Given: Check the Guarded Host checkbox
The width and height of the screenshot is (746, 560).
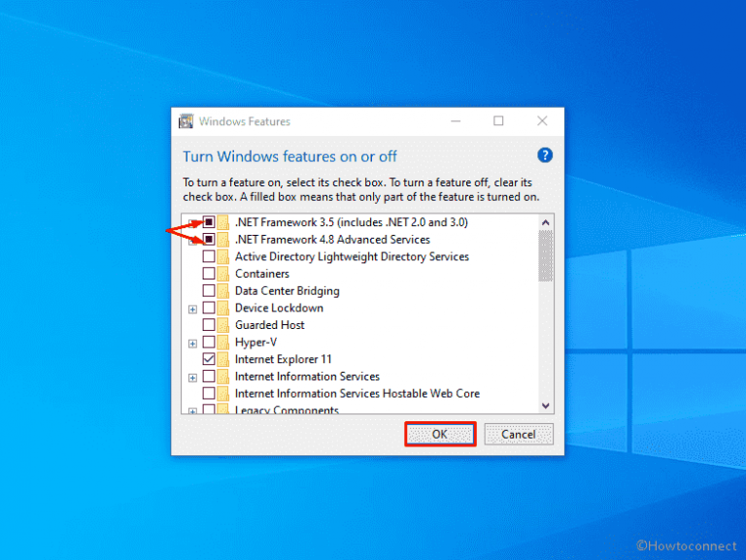Looking at the screenshot, I should pyautogui.click(x=209, y=325).
